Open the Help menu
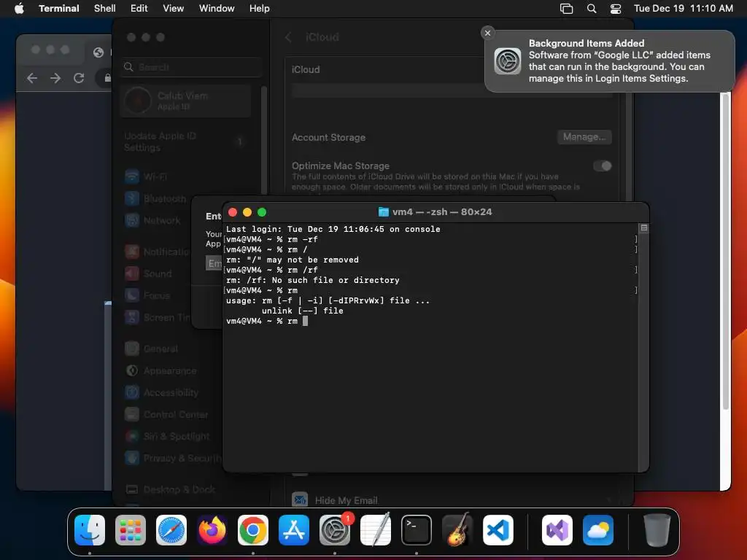747x560 pixels. click(260, 8)
